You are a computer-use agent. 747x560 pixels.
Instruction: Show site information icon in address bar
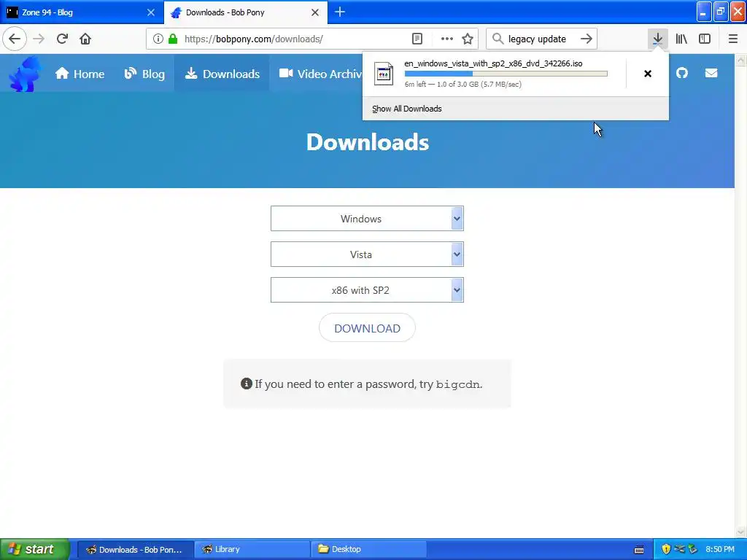tap(158, 39)
